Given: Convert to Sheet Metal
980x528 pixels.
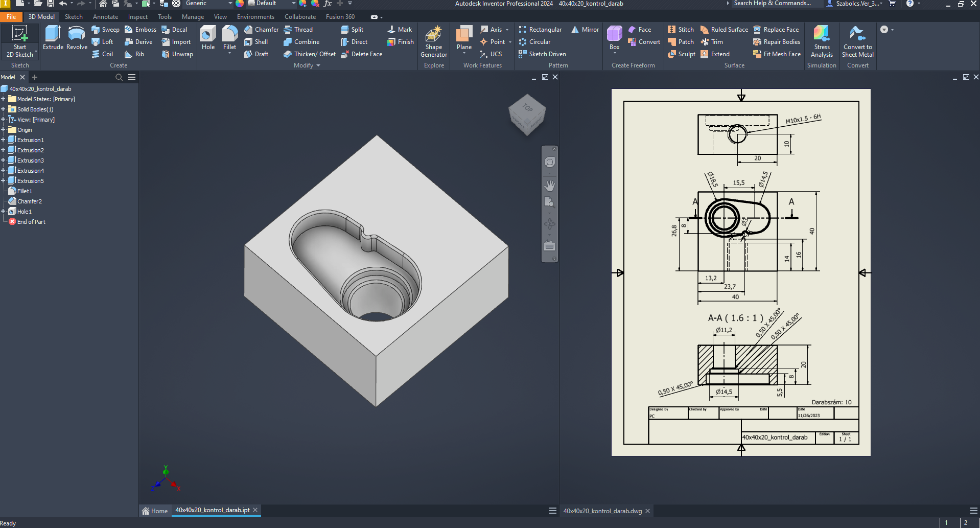Looking at the screenshot, I should point(858,41).
